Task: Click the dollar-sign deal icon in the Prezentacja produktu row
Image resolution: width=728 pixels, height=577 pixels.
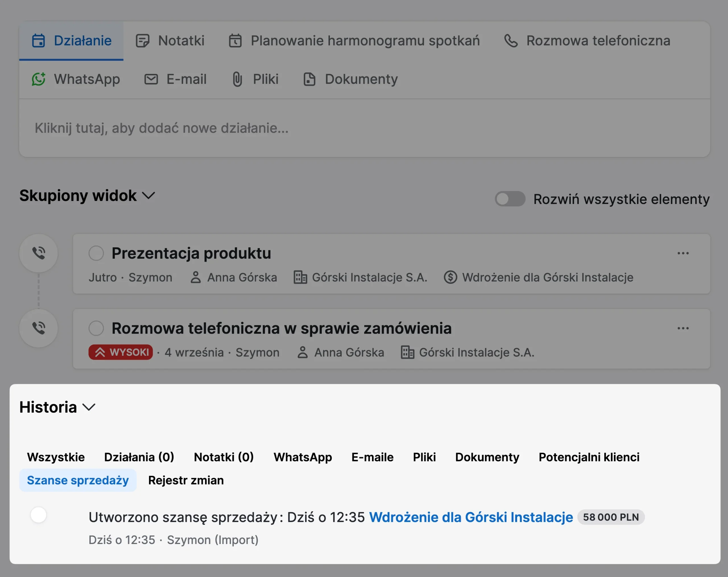Action: tap(450, 277)
